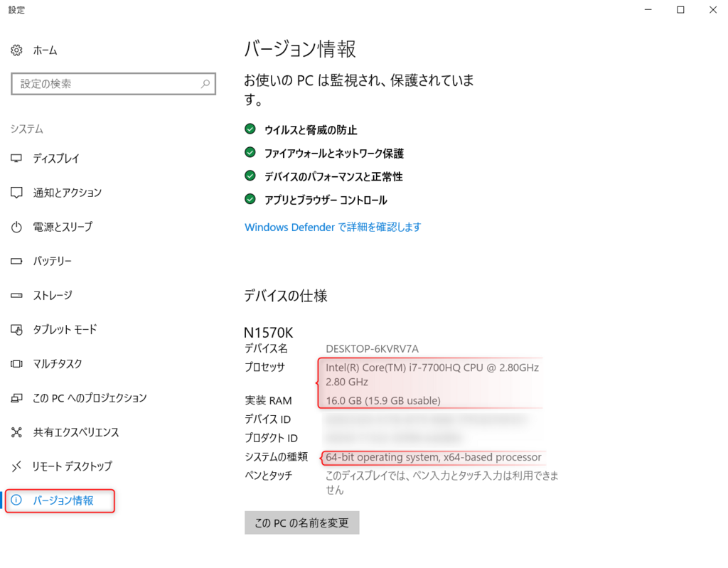Open Windows Defender で詳細を確認します link
The width and height of the screenshot is (728, 568).
pos(333,227)
